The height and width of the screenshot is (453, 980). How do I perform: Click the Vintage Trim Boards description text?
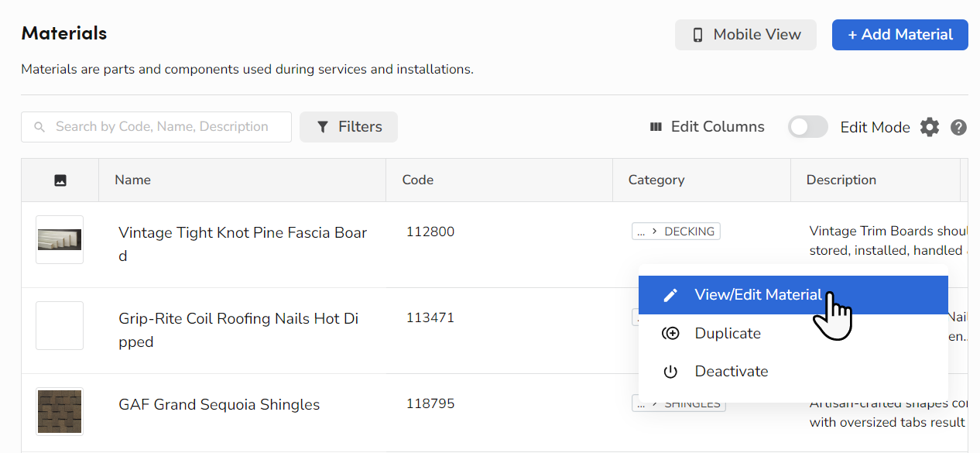889,241
